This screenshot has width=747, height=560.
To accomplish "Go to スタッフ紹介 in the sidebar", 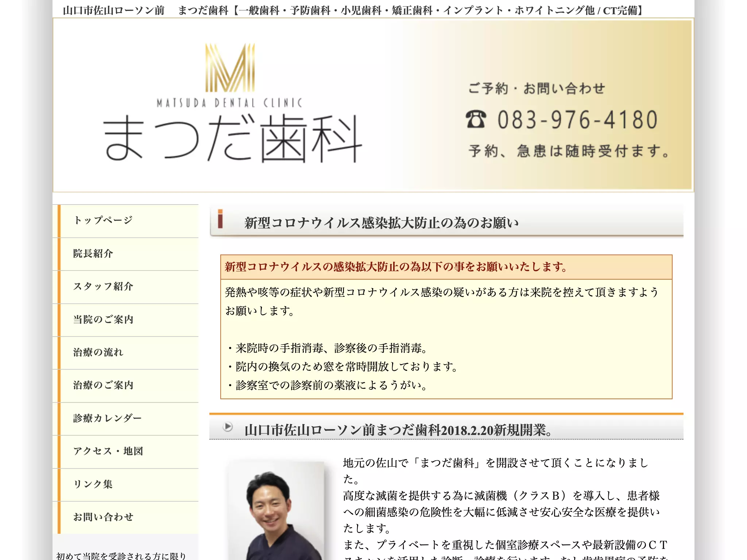I will tap(125, 287).
